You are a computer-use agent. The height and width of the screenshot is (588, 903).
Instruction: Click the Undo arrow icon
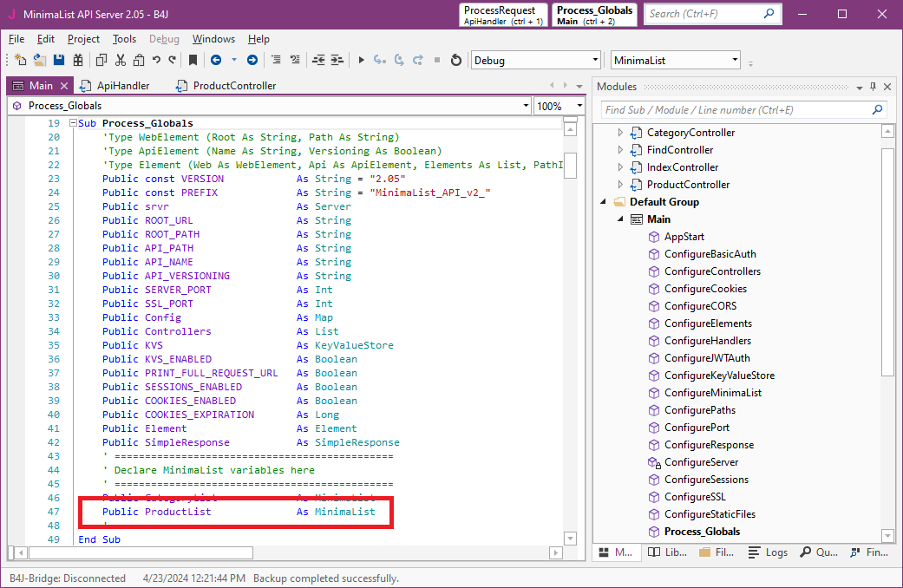tap(156, 60)
